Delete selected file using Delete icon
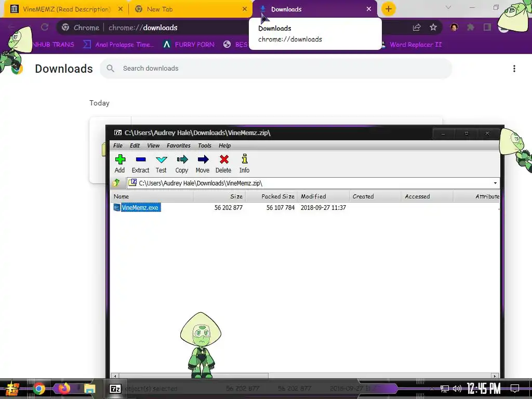Screen dimensions: 532x399 point(223,164)
